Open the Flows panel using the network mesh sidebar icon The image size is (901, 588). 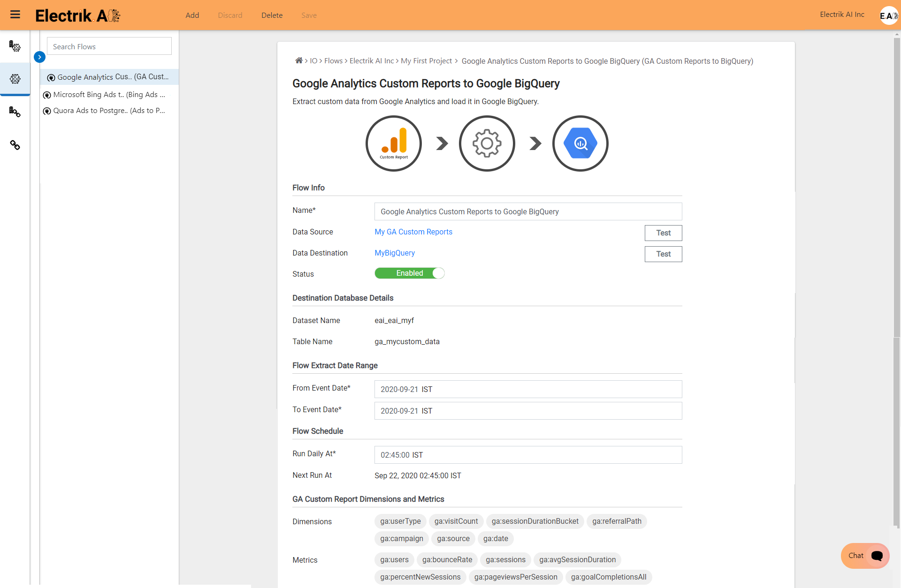(x=15, y=79)
